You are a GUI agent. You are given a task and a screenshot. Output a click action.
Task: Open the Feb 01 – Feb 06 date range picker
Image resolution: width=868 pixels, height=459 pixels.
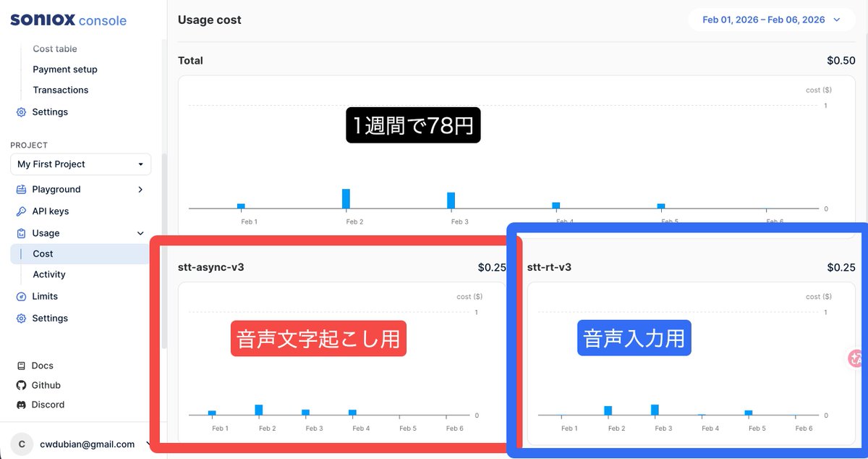pos(770,20)
